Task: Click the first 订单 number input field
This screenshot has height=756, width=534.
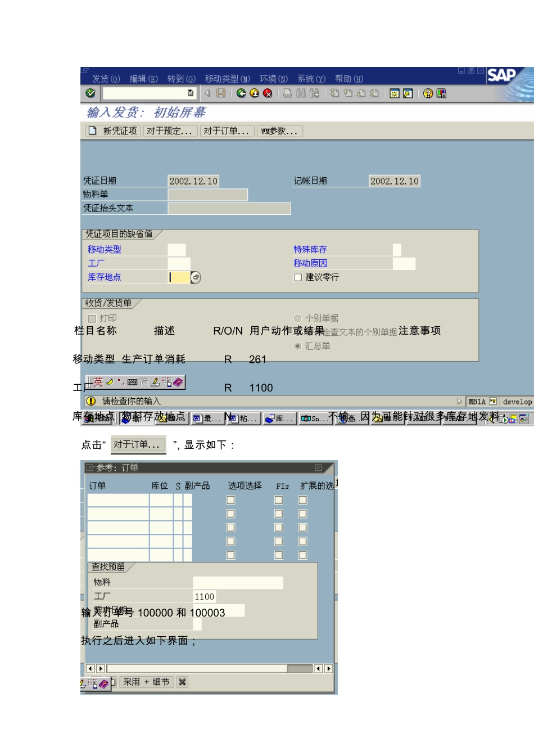Action: (118, 500)
